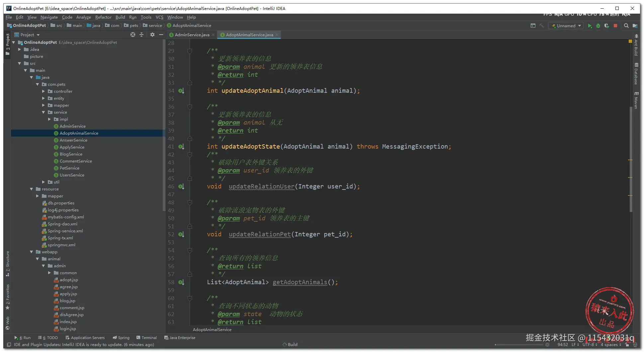Click implementation gutter icon for updateRelationPet

pyautogui.click(x=181, y=234)
